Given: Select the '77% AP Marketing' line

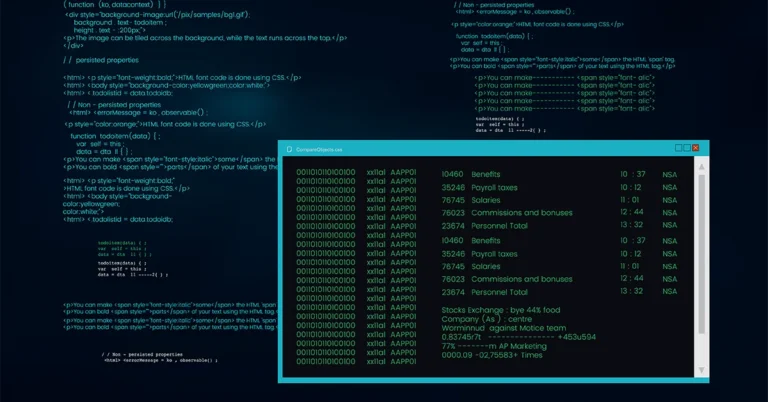Looking at the screenshot, I should coord(494,346).
